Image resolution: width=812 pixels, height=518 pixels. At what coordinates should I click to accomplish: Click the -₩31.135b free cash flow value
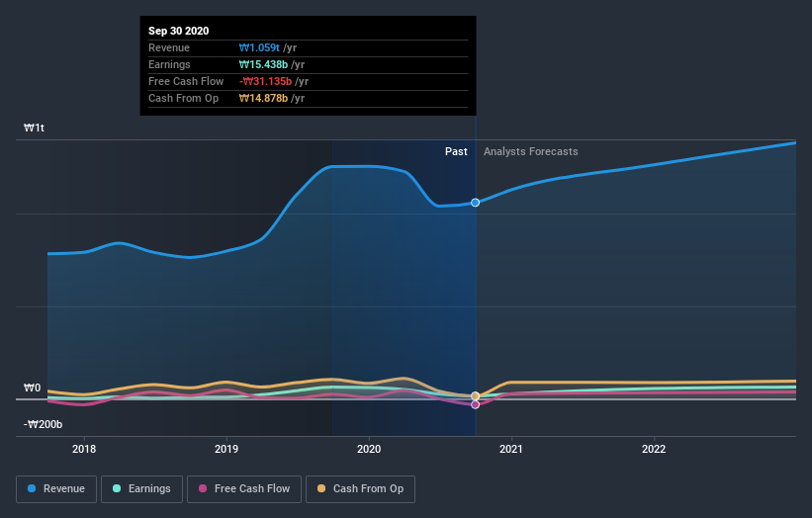266,81
